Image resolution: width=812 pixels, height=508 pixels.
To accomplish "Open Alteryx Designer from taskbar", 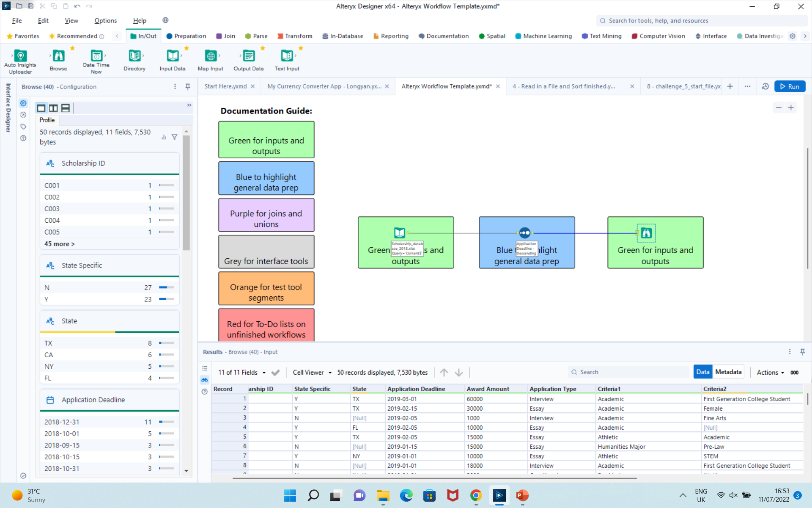I will pos(499,495).
